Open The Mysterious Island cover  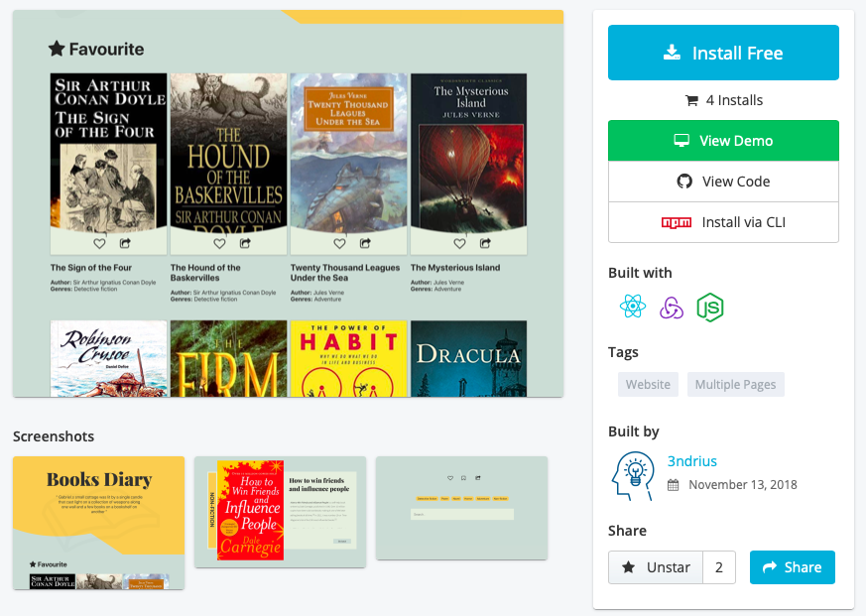pos(468,152)
